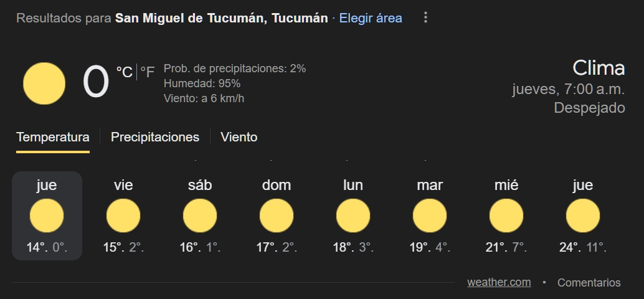Click the sun icon for Saturday (sáb)

pyautogui.click(x=200, y=216)
